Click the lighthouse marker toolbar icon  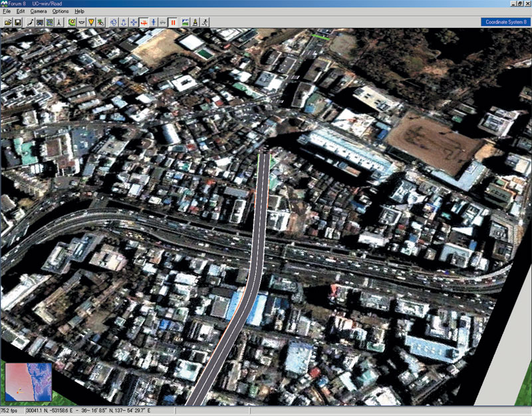195,23
